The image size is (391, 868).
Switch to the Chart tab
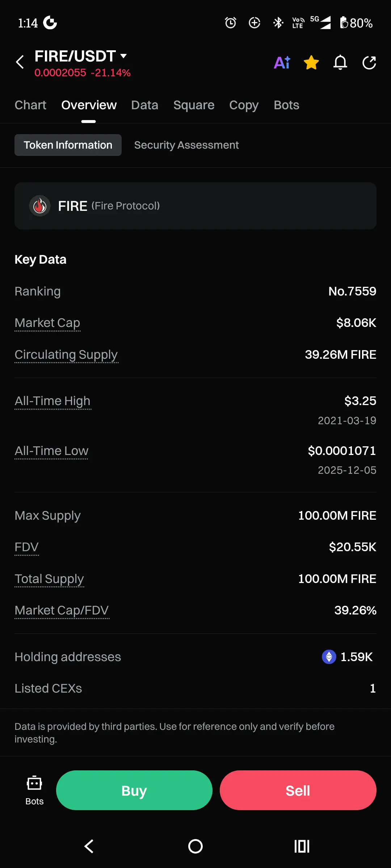pos(30,105)
